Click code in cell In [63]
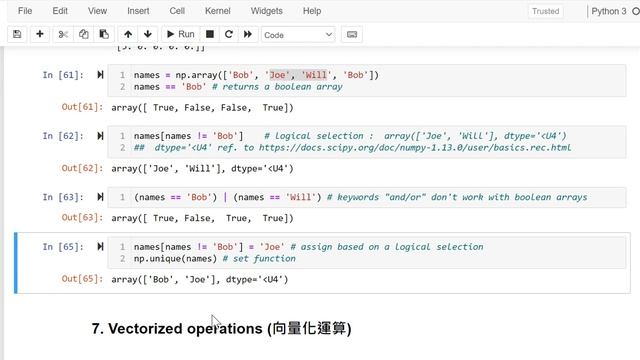The width and height of the screenshot is (640, 360). click(x=360, y=197)
